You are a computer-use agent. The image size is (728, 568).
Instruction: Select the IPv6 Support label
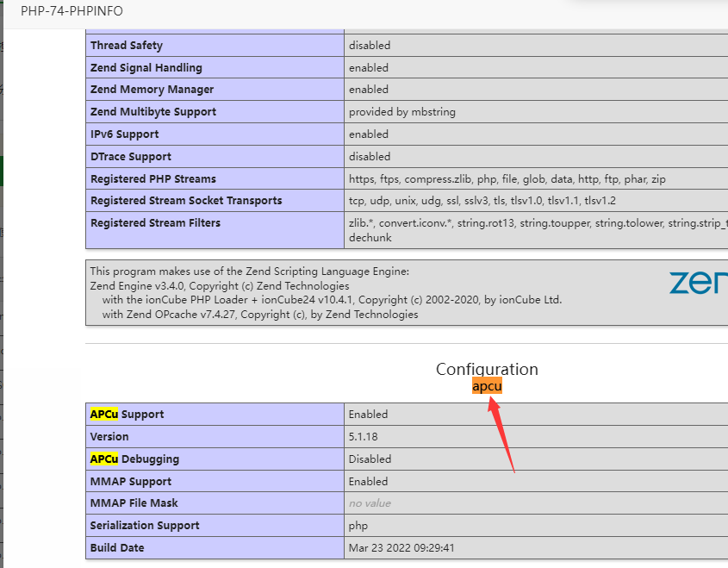point(124,134)
